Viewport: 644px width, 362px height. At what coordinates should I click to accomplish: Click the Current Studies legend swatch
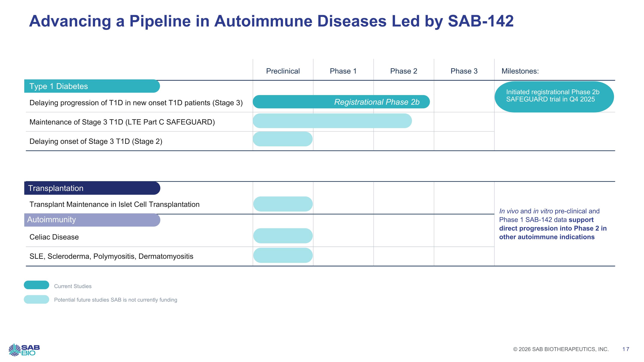[36, 285]
